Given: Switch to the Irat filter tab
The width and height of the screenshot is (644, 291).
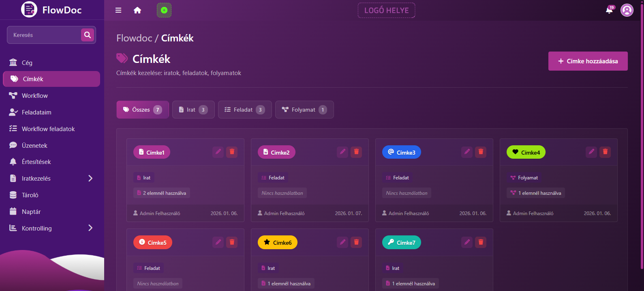Looking at the screenshot, I should [193, 110].
